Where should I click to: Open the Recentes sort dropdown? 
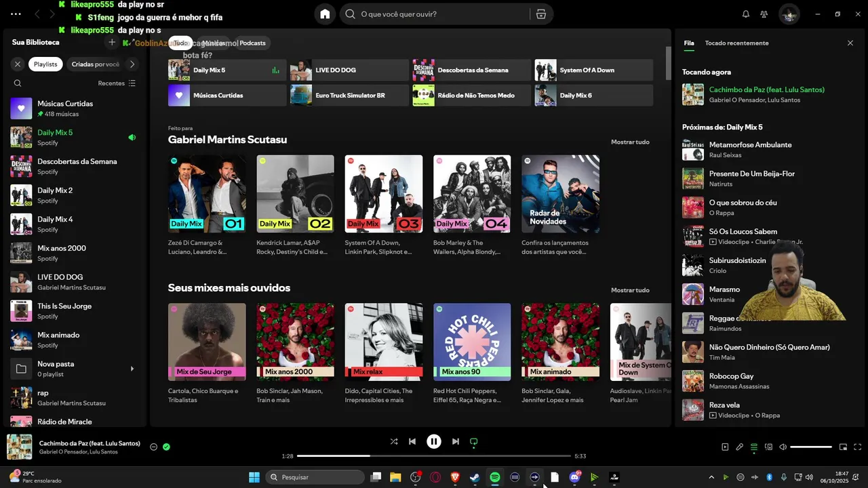[x=117, y=83]
